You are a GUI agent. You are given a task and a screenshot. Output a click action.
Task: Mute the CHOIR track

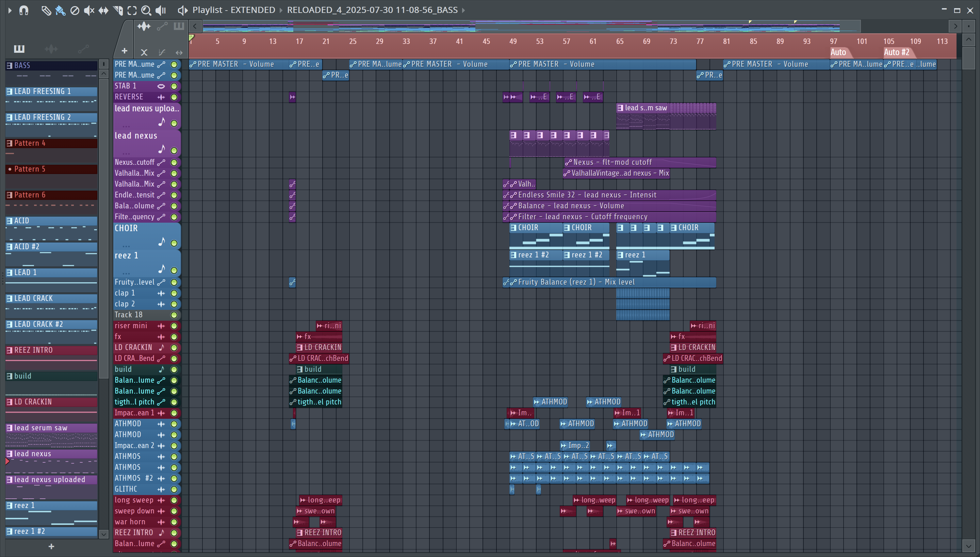(x=174, y=243)
